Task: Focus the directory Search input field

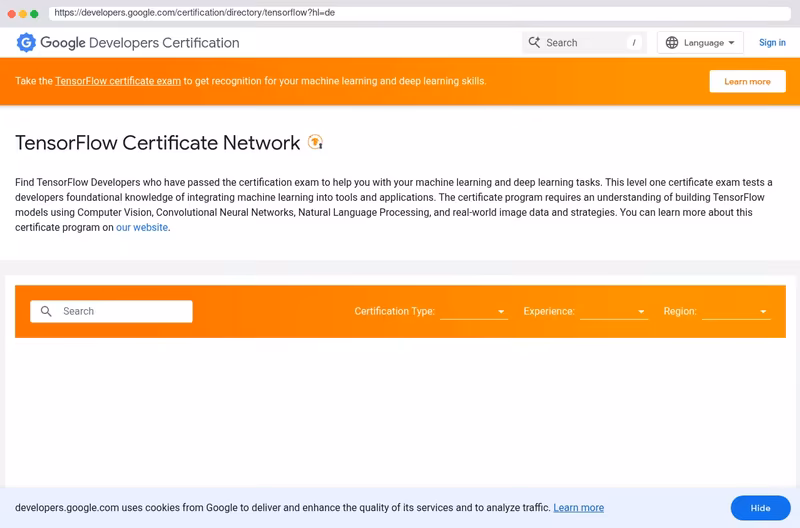Action: click(111, 311)
